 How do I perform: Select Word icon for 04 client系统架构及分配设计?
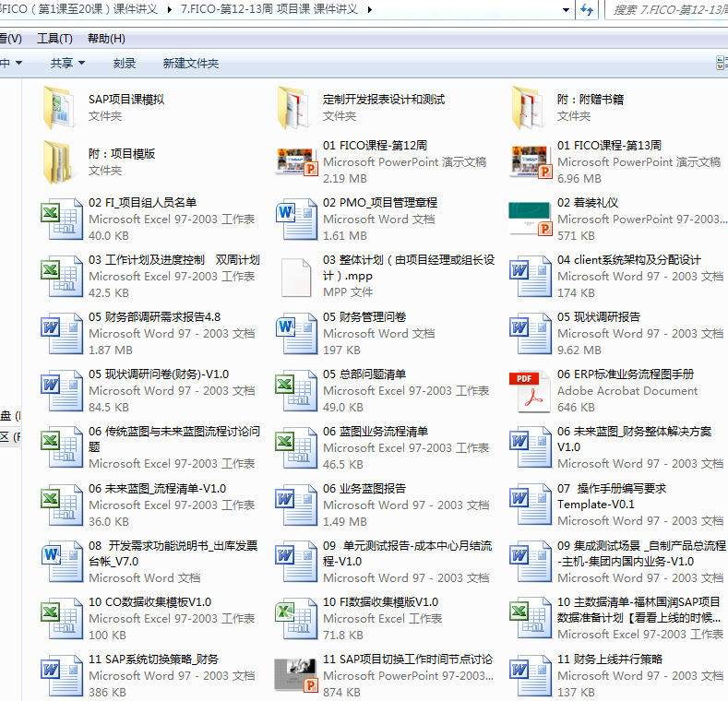point(530,276)
